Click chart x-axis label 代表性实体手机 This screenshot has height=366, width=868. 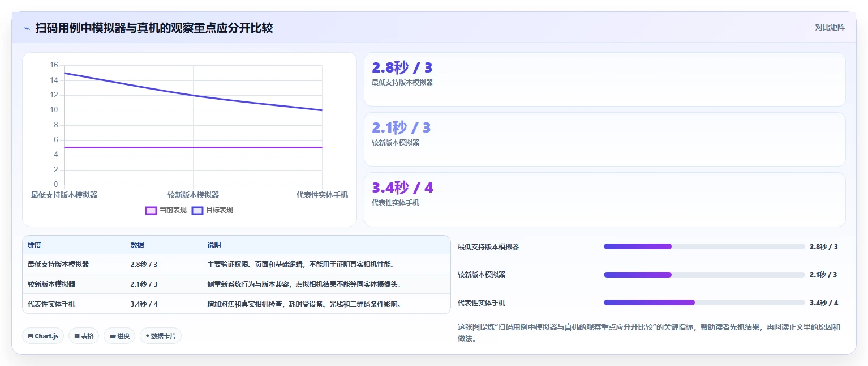coord(322,195)
